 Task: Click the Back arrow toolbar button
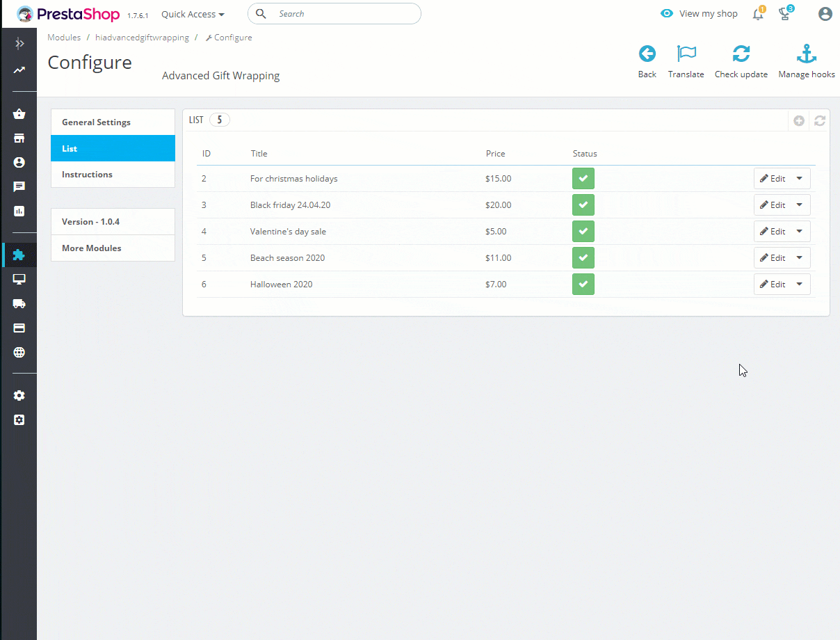(647, 61)
